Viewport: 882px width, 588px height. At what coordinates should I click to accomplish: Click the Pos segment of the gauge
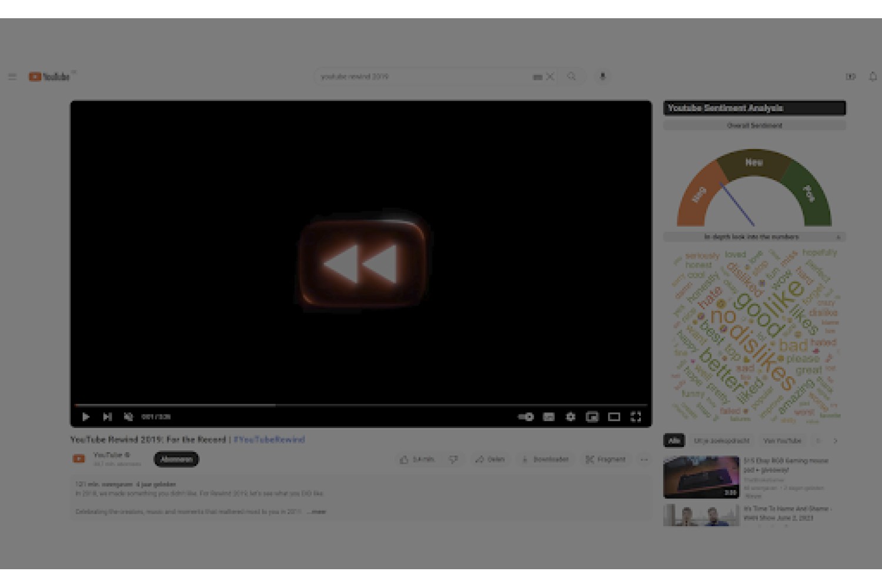click(809, 193)
